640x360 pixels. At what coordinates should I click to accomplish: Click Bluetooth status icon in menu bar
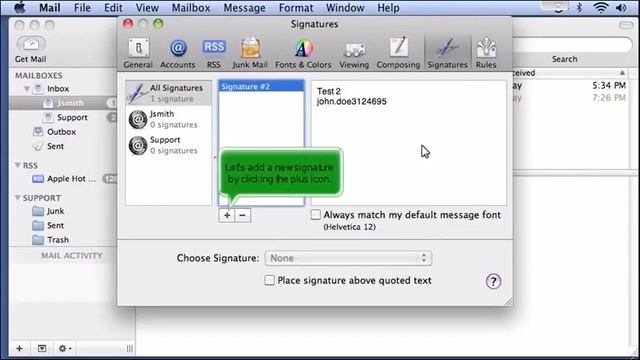579,7
